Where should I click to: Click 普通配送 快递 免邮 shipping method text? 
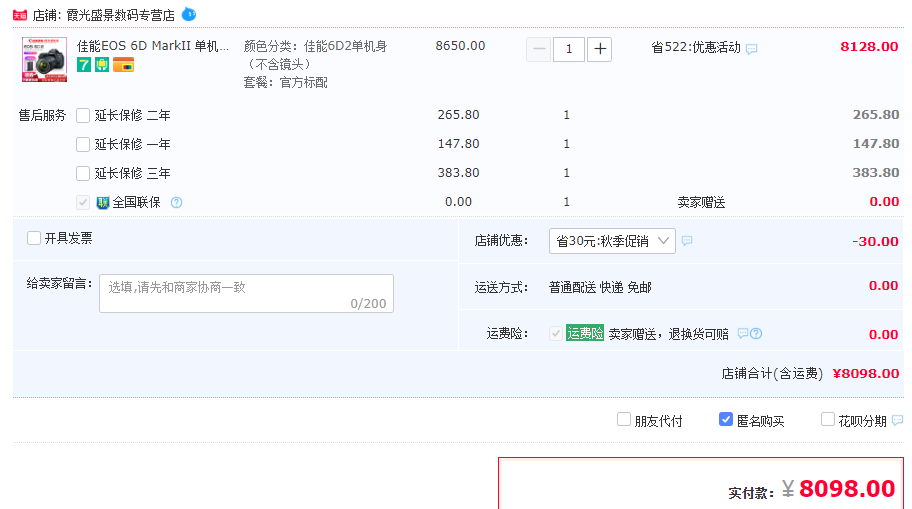[x=600, y=287]
